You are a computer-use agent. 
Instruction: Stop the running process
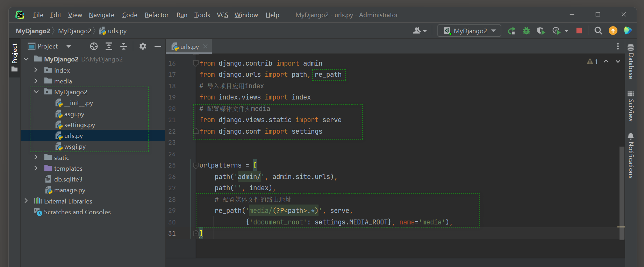point(579,31)
